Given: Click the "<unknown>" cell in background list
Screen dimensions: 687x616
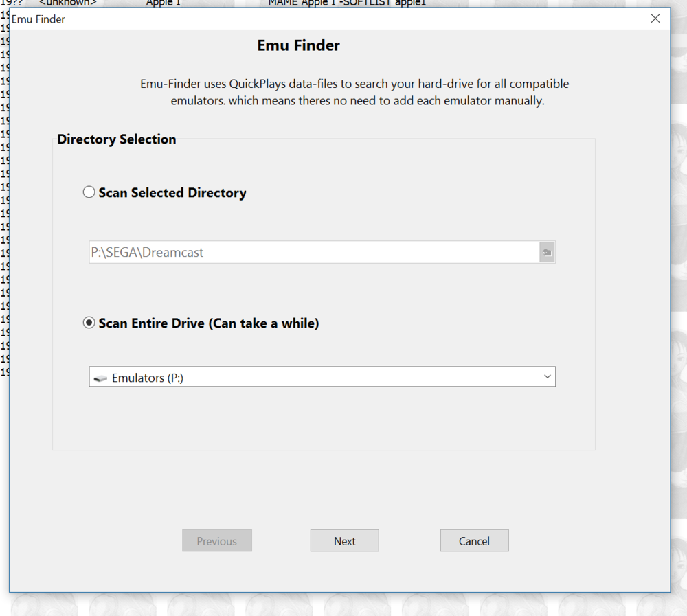Looking at the screenshot, I should tap(67, 3).
